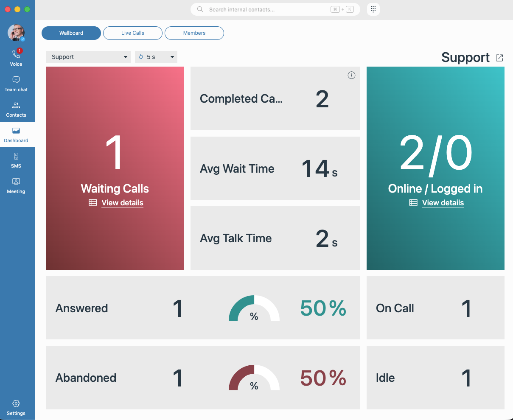This screenshot has width=513, height=420.
Task: Select the Wallboard tab
Action: tap(71, 33)
